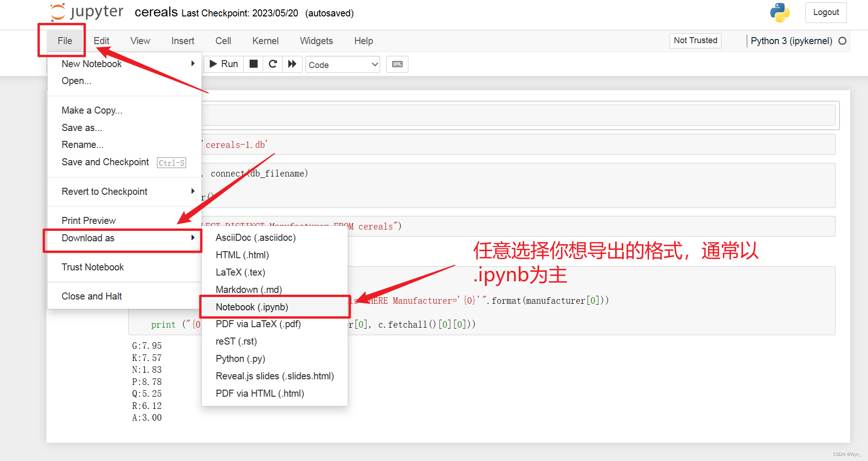Select Rename... menu item

pos(125,145)
